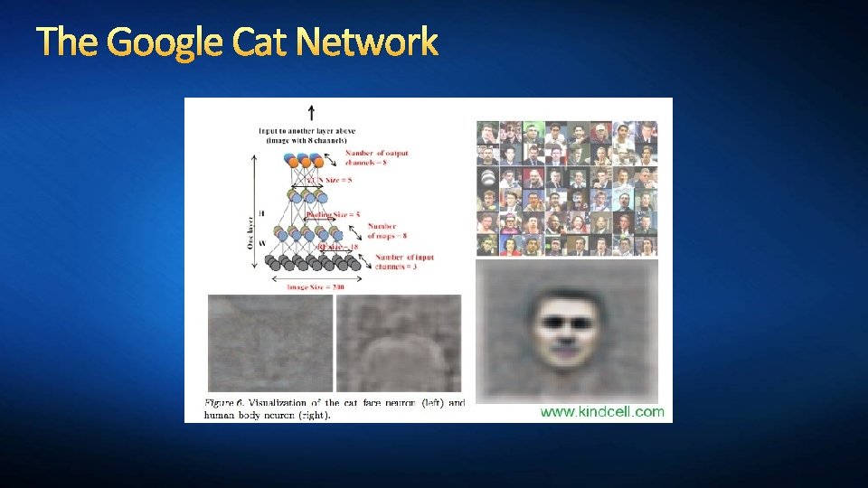The image size is (868, 488).
Task: Click the slide title 'The Google Cat Network'
Action: (x=238, y=42)
